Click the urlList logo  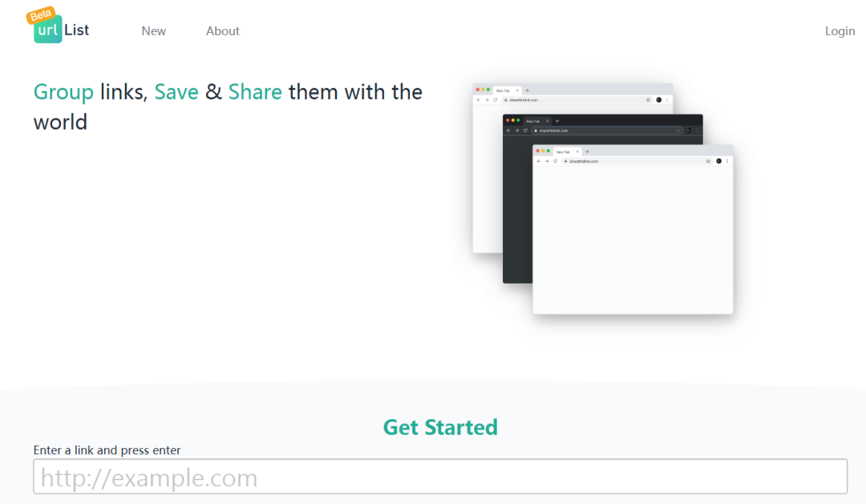(x=58, y=26)
